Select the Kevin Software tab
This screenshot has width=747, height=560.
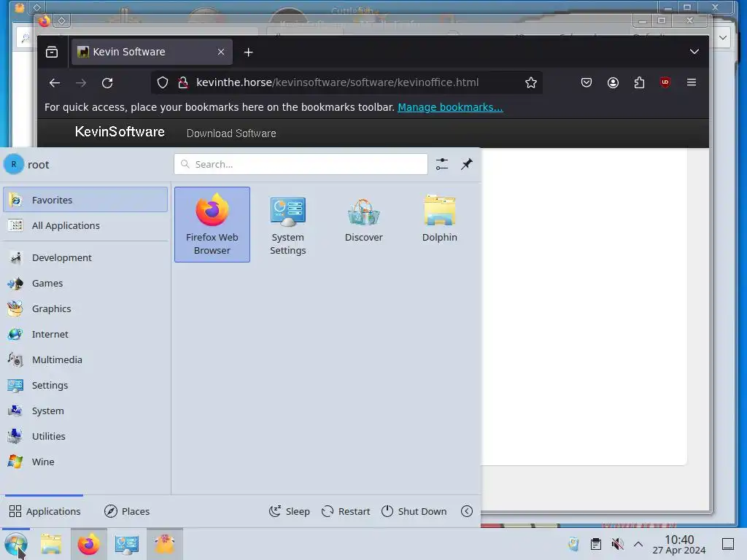152,52
